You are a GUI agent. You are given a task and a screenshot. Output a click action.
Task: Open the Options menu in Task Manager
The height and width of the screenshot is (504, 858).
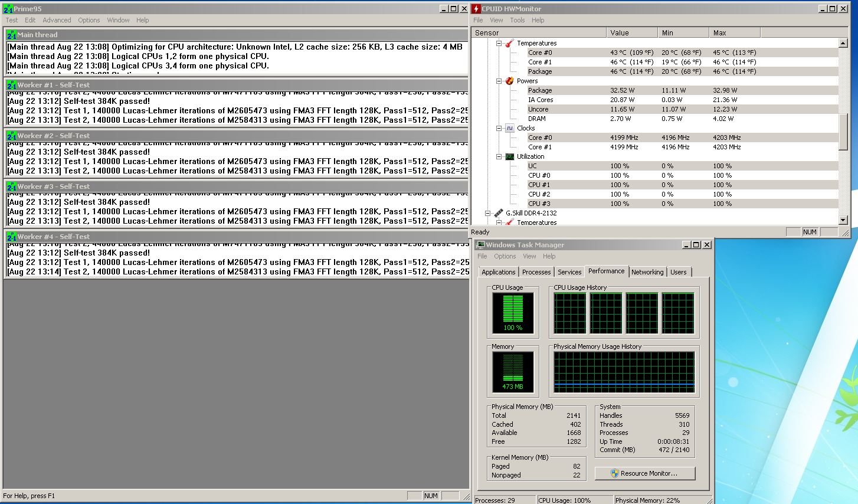point(505,256)
